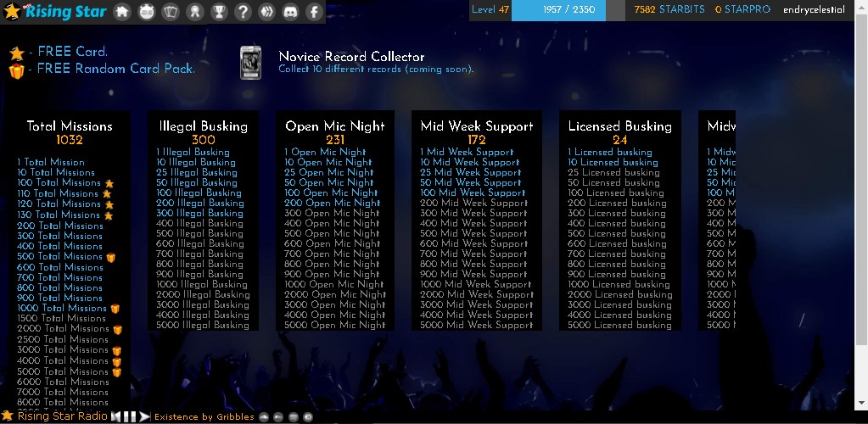Click the 172 Mid Week Support count
The height and width of the screenshot is (424, 868).
coord(477,140)
